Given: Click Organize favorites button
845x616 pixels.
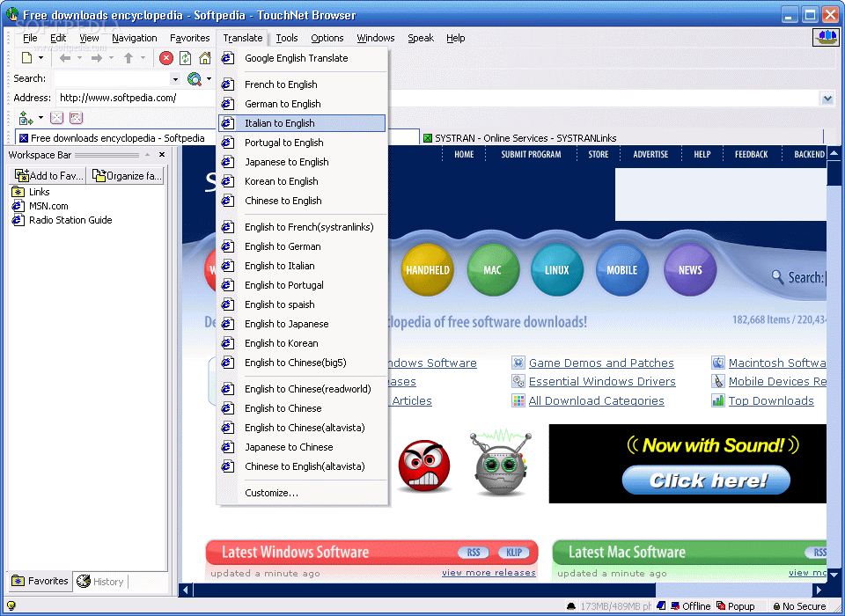Looking at the screenshot, I should pos(126,176).
